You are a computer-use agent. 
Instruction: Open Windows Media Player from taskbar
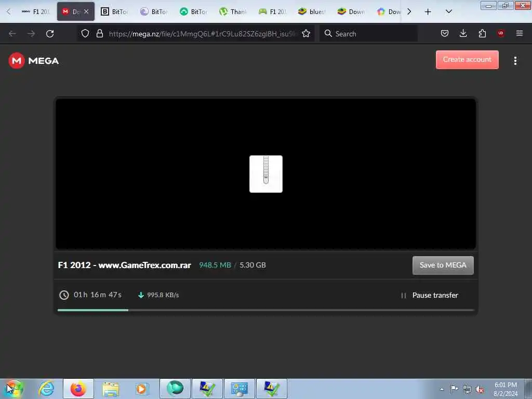(x=142, y=389)
